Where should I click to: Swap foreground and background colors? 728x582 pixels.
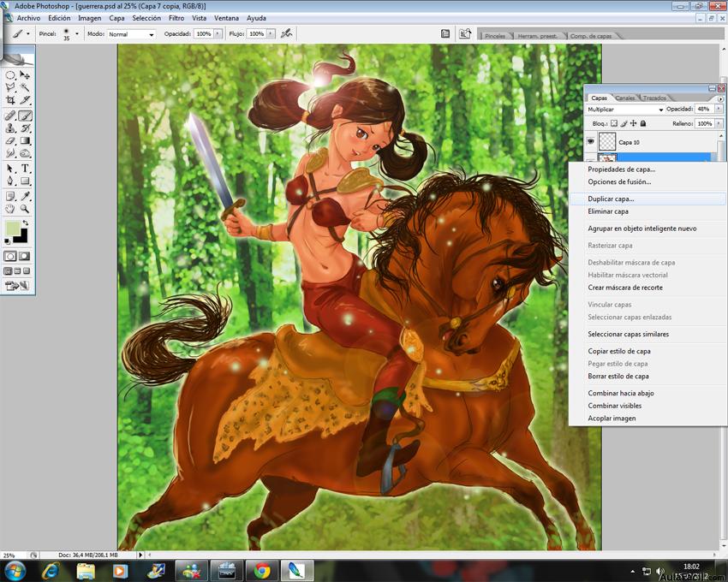point(26,223)
